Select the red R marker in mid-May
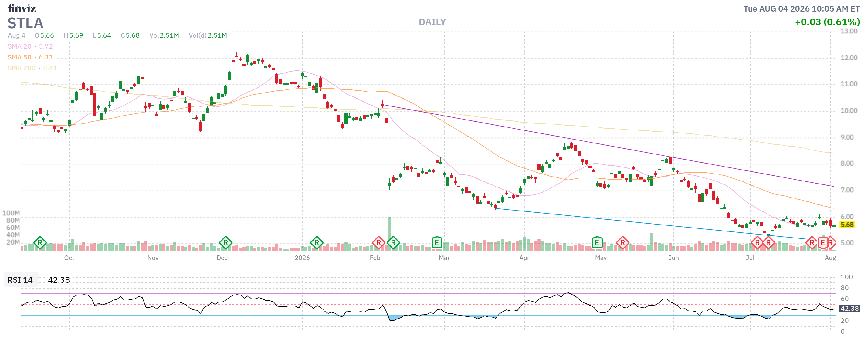Screen dimensions: 868x341 (622, 243)
